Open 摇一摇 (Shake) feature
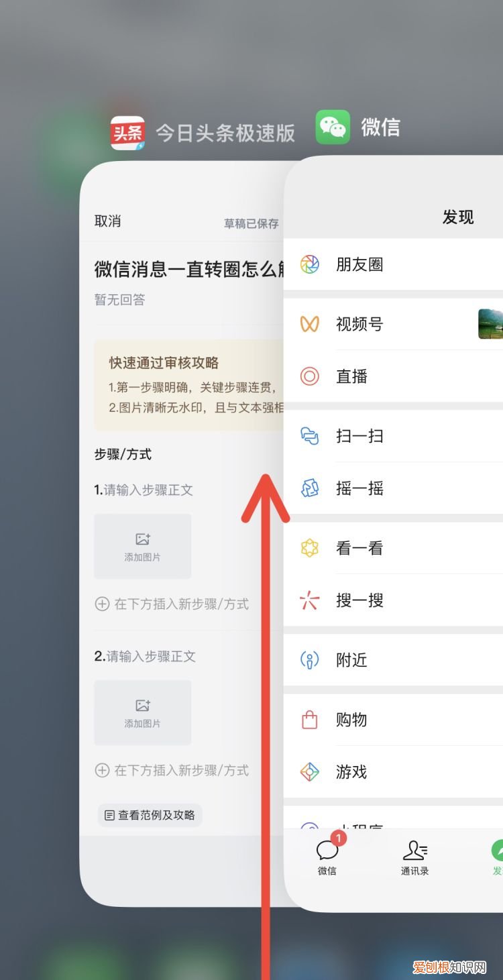The width and height of the screenshot is (503, 980). (x=360, y=488)
